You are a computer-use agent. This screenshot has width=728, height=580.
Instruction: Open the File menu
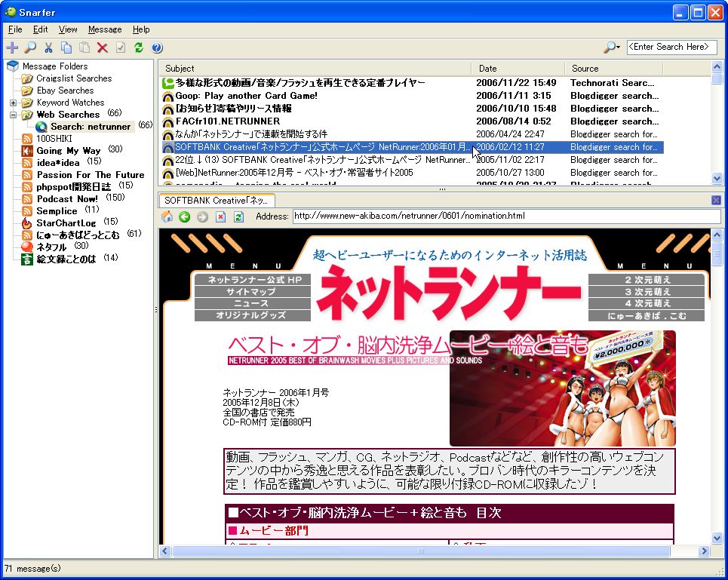coord(15,29)
